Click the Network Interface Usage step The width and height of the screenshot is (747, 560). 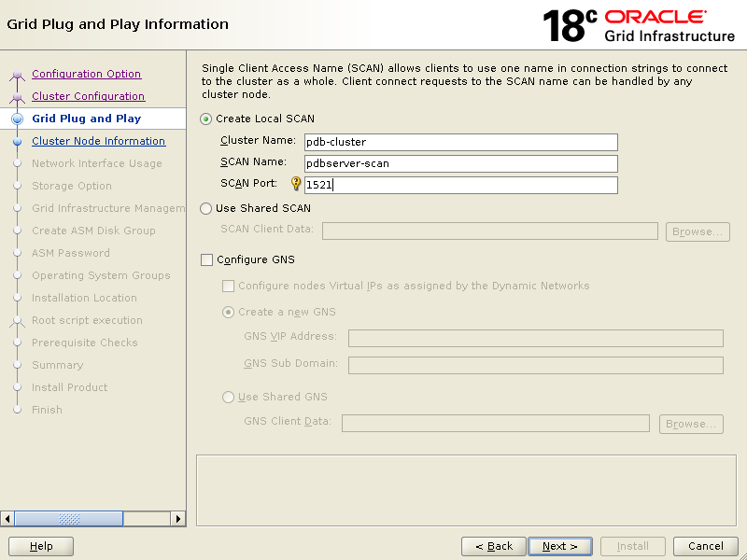pyautogui.click(x=97, y=163)
